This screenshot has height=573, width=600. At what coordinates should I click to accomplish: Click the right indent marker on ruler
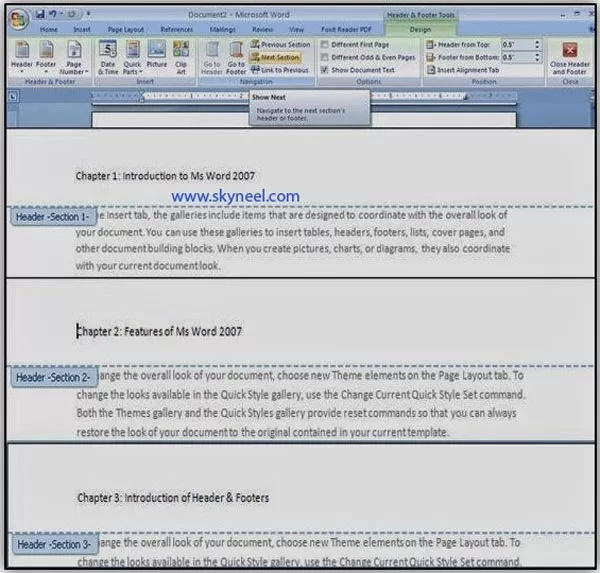click(466, 98)
